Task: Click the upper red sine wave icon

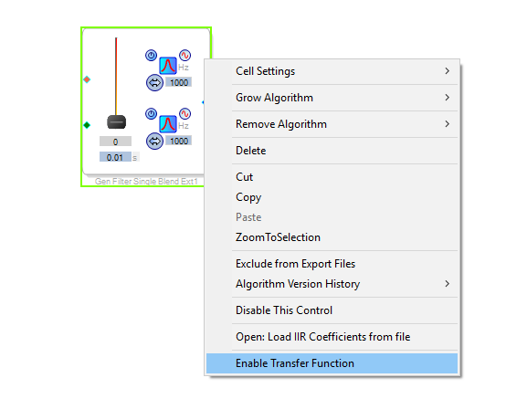Action: (184, 55)
